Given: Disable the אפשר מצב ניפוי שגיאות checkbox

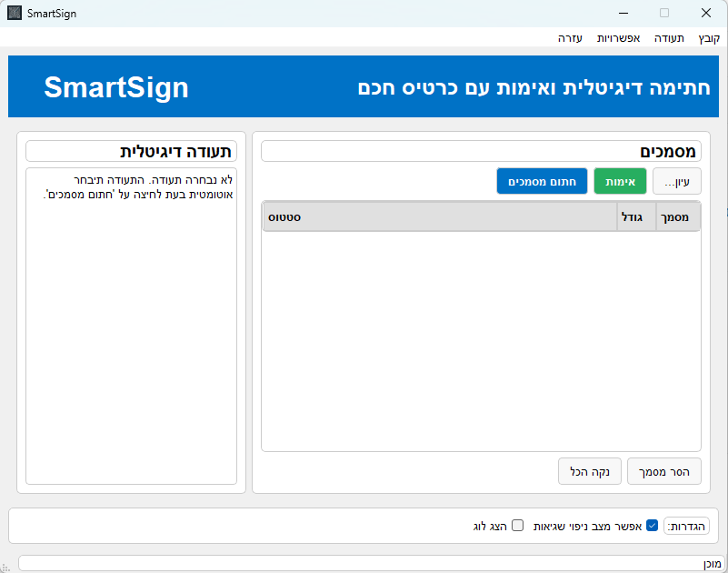Looking at the screenshot, I should point(651,525).
